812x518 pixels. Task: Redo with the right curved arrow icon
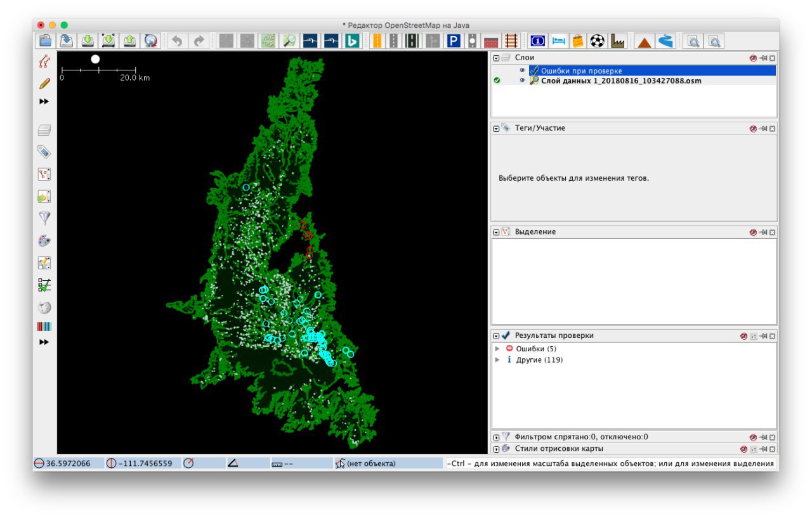[199, 41]
